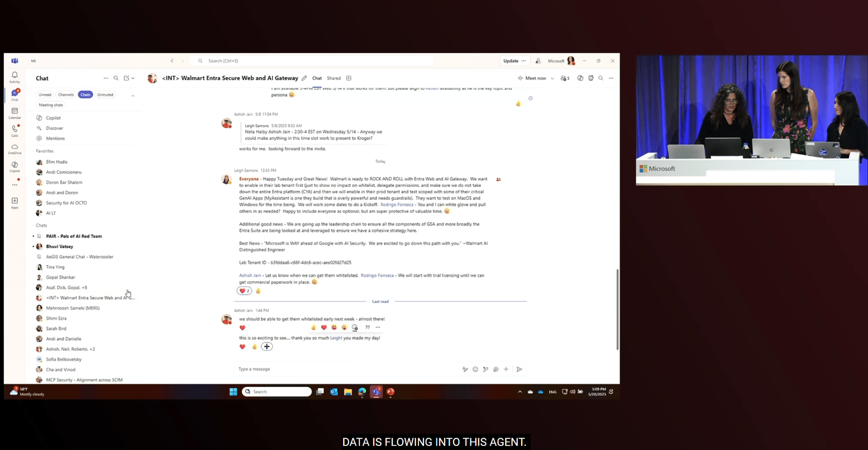Open the Activity bell in the left rail
Screen dimensions: 868x450
15,77
